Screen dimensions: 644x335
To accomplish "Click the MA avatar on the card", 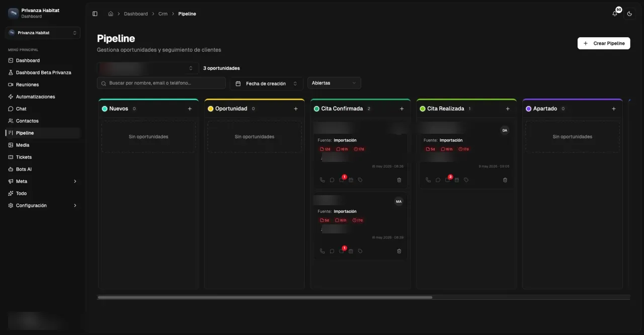I will (x=399, y=202).
